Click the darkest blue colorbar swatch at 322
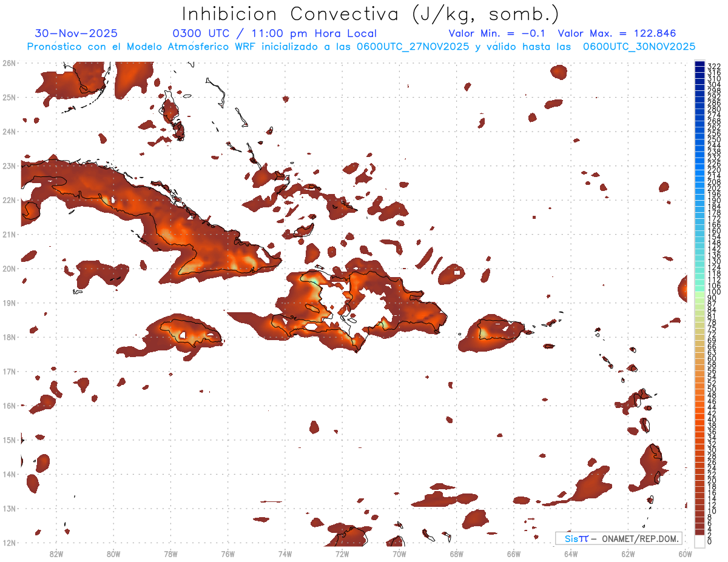The image size is (728, 562). 699,64
